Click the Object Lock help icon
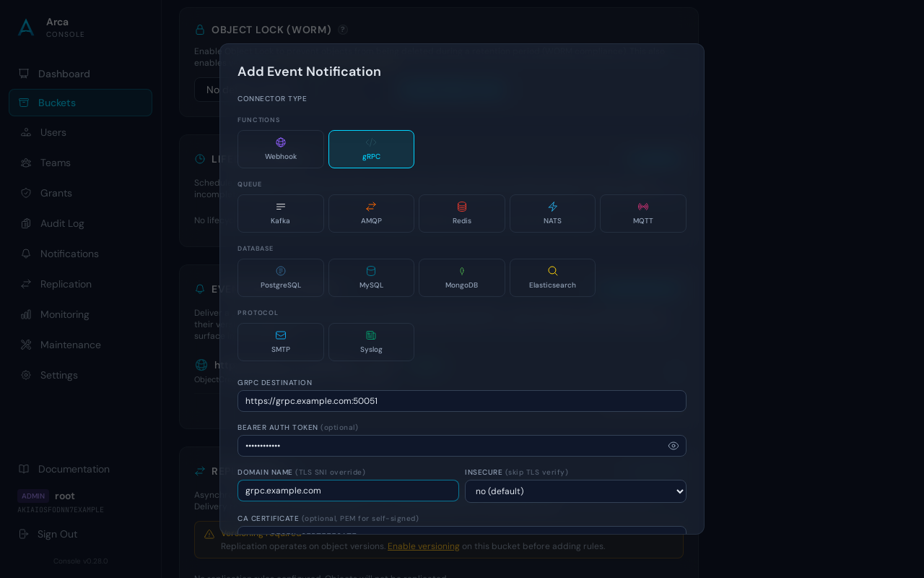 tap(343, 30)
